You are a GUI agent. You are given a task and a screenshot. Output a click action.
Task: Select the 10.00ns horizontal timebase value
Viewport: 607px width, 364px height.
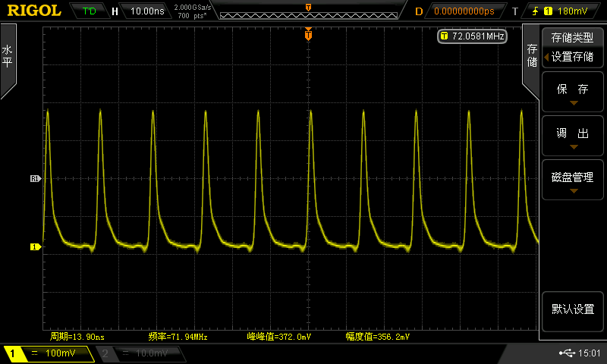pos(146,11)
